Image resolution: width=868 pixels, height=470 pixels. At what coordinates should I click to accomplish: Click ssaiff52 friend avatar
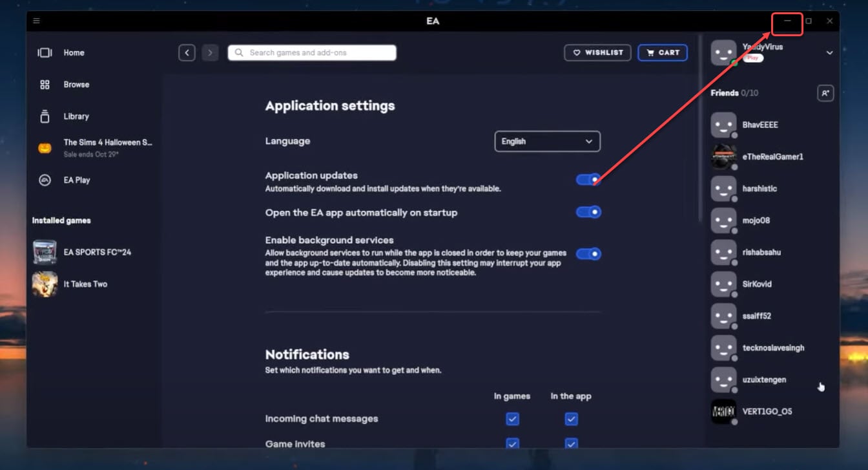[723, 316]
